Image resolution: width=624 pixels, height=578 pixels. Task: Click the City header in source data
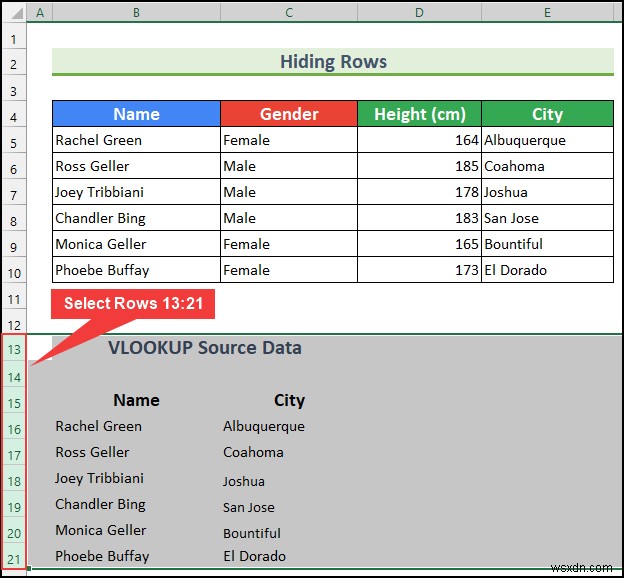[x=289, y=400]
